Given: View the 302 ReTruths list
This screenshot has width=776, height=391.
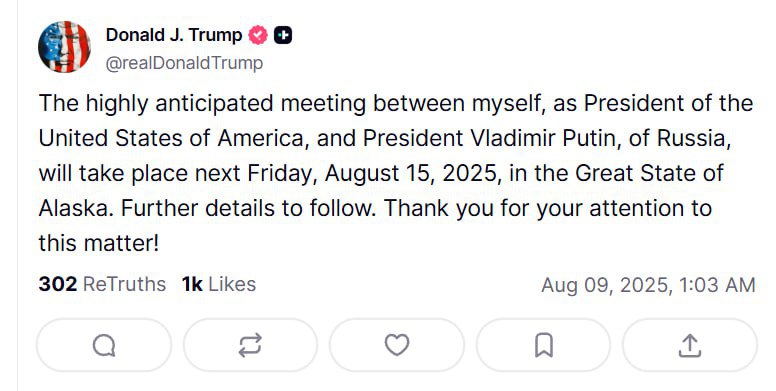Looking at the screenshot, I should (x=102, y=284).
